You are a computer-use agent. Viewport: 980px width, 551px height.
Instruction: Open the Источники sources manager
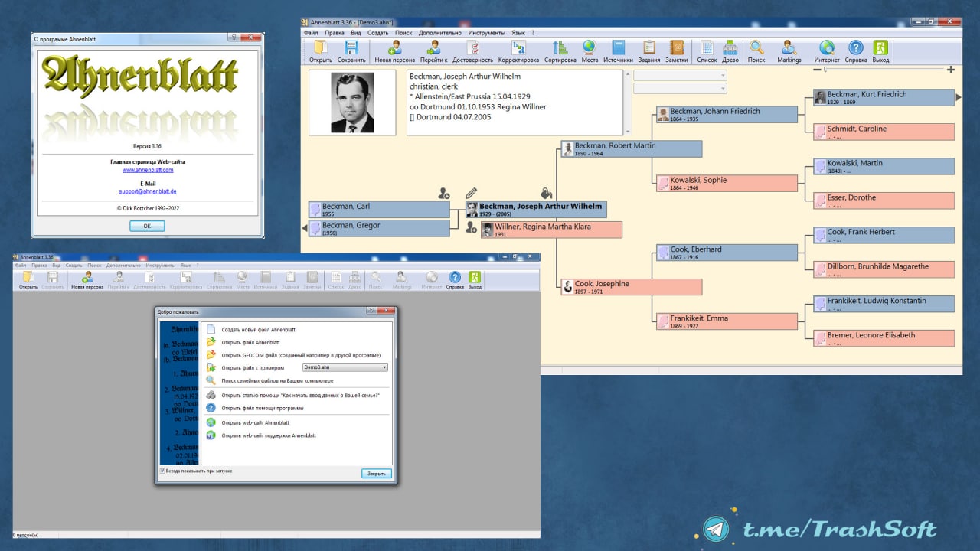pyautogui.click(x=618, y=51)
